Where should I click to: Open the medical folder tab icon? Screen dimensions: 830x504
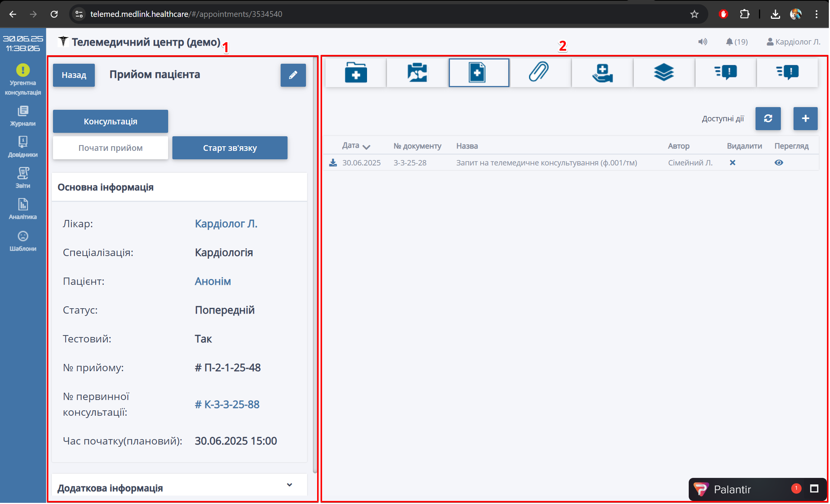tap(355, 73)
